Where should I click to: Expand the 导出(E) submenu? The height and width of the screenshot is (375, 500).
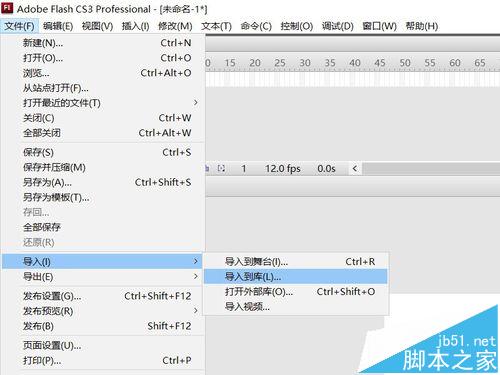point(103,277)
